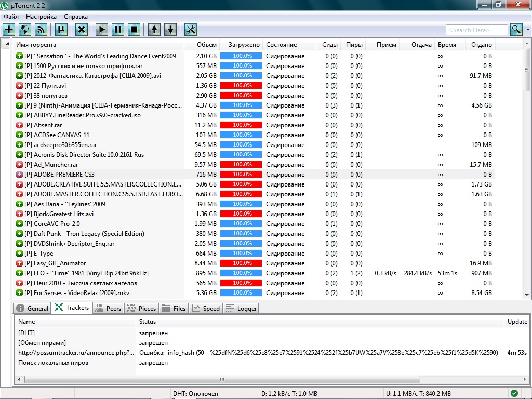Click red progress bar of Fleur 2010
This screenshot has width=532, height=399.
click(241, 283)
